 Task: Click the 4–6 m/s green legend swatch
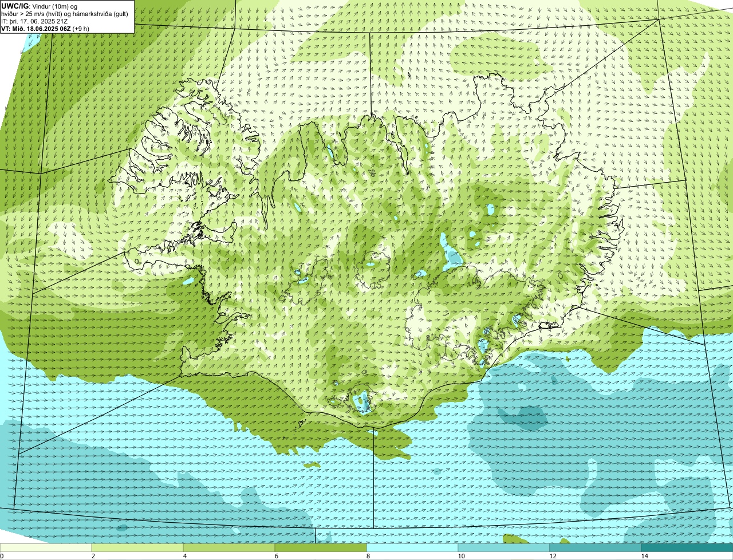pyautogui.click(x=229, y=547)
